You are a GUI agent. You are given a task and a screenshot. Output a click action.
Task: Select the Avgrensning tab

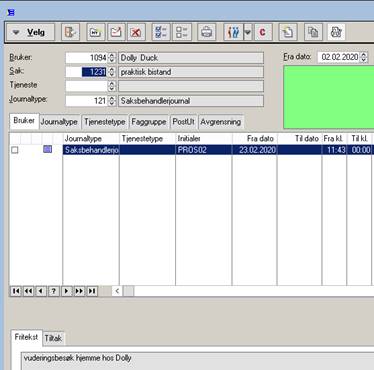tap(221, 122)
